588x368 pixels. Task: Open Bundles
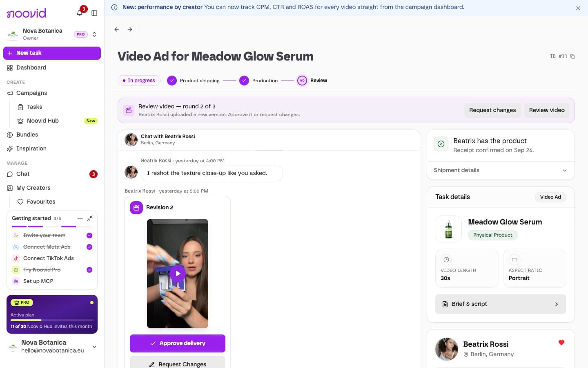[x=52, y=135]
